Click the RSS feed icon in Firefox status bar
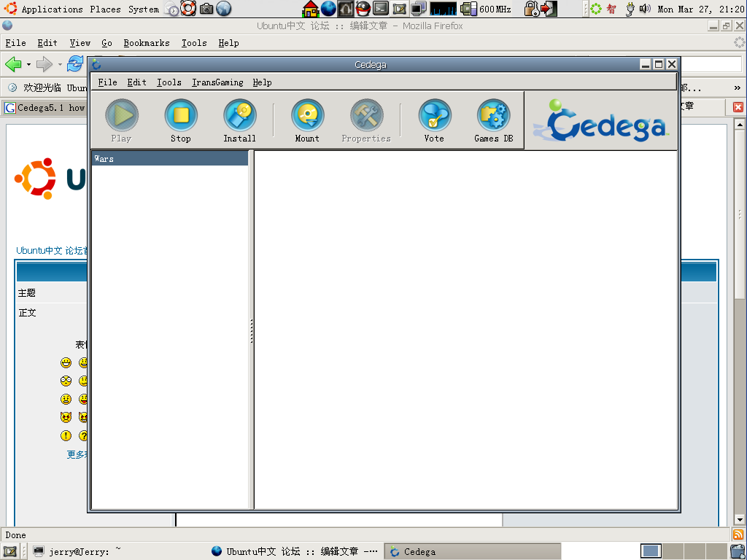 738,534
